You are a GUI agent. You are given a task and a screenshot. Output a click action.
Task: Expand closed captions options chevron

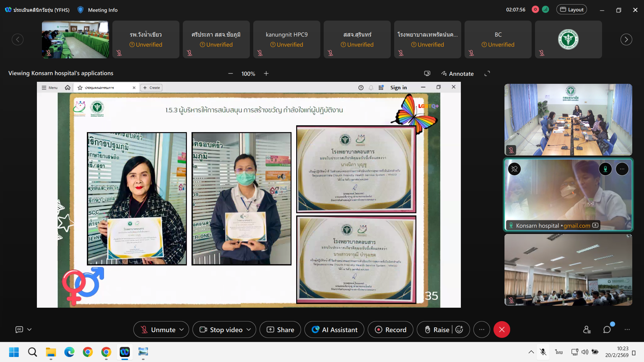coord(30,329)
